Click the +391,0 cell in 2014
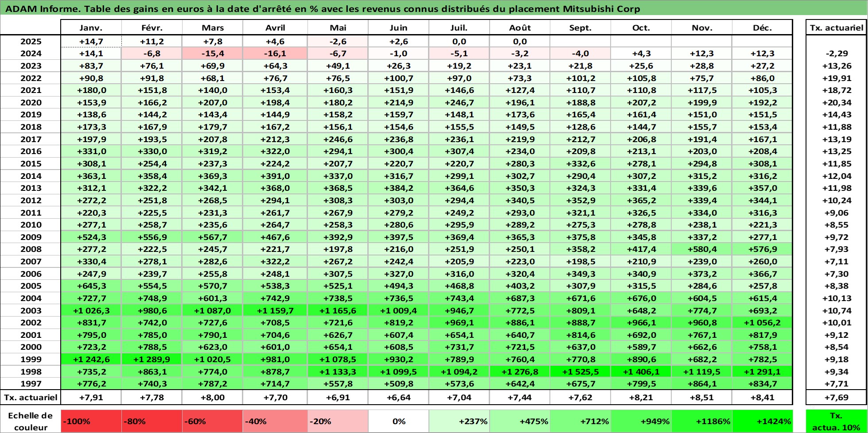The image size is (868, 433). [275, 176]
